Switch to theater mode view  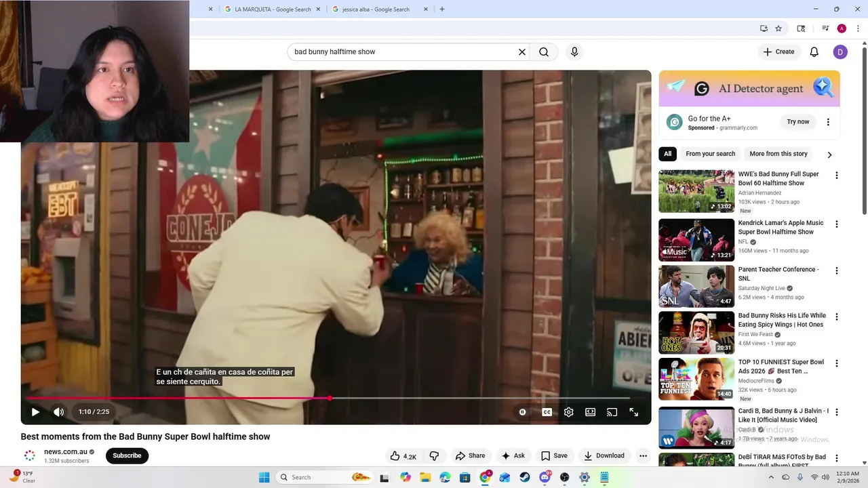pos(590,412)
